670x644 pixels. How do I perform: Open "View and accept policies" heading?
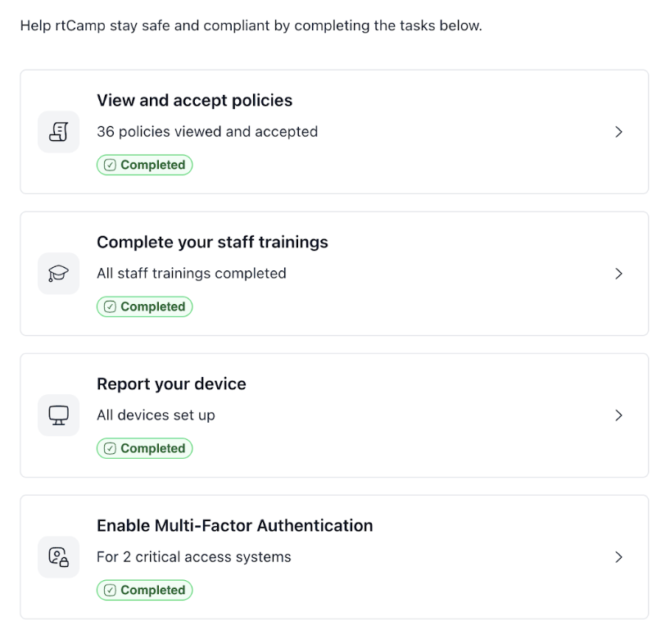[194, 101]
